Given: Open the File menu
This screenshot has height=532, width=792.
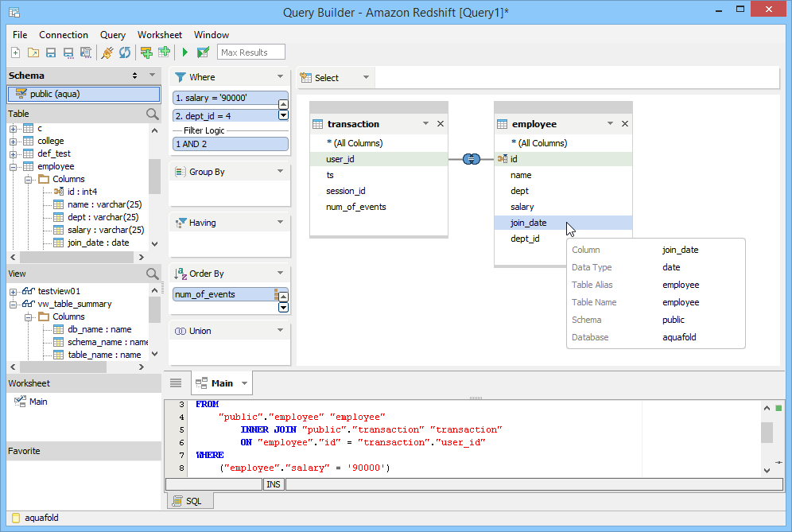Looking at the screenshot, I should pos(20,35).
